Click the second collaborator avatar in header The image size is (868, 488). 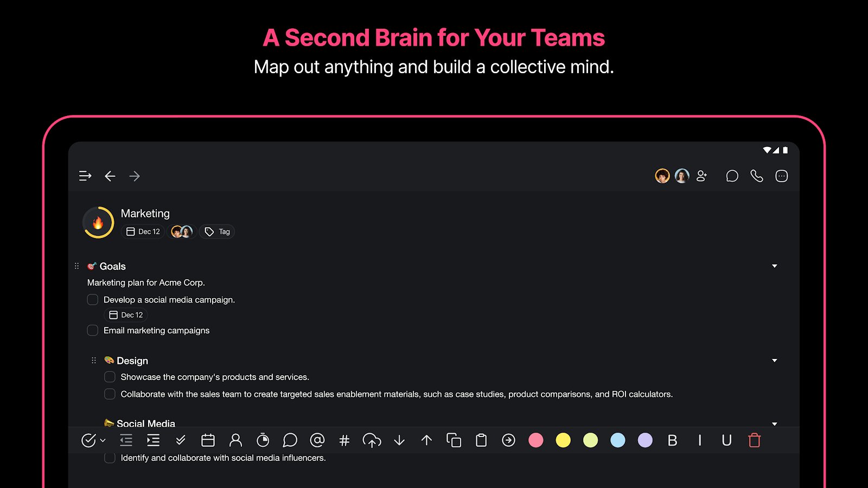(682, 176)
